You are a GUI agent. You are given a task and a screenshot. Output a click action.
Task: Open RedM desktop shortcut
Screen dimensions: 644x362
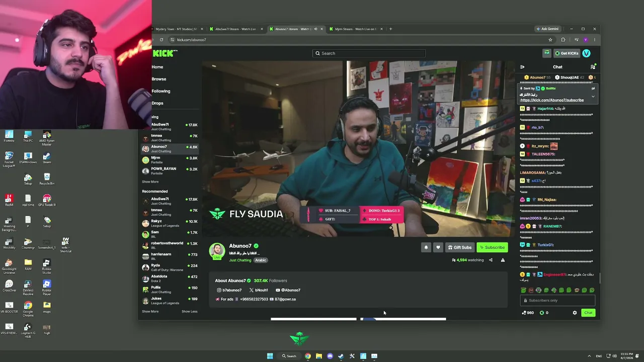[9, 201]
